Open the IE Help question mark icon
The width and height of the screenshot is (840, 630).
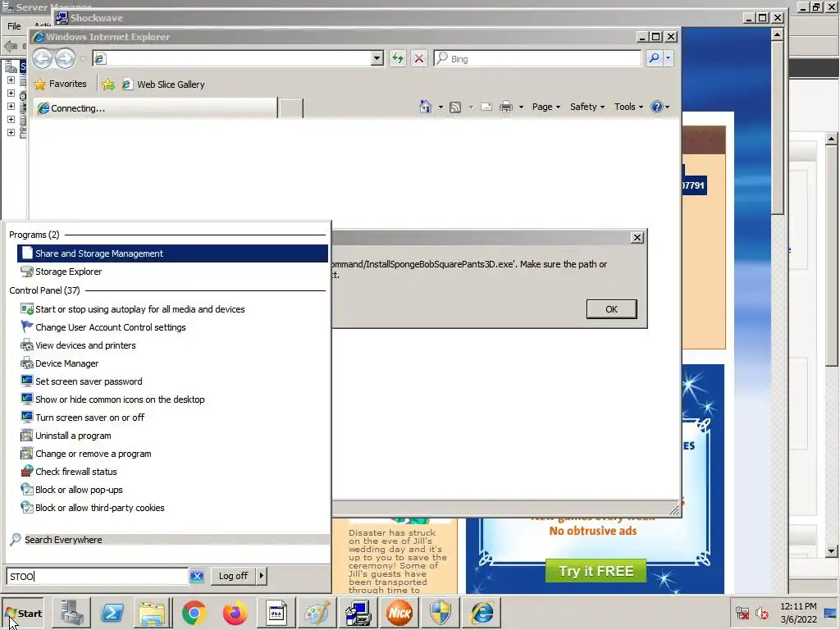657,107
